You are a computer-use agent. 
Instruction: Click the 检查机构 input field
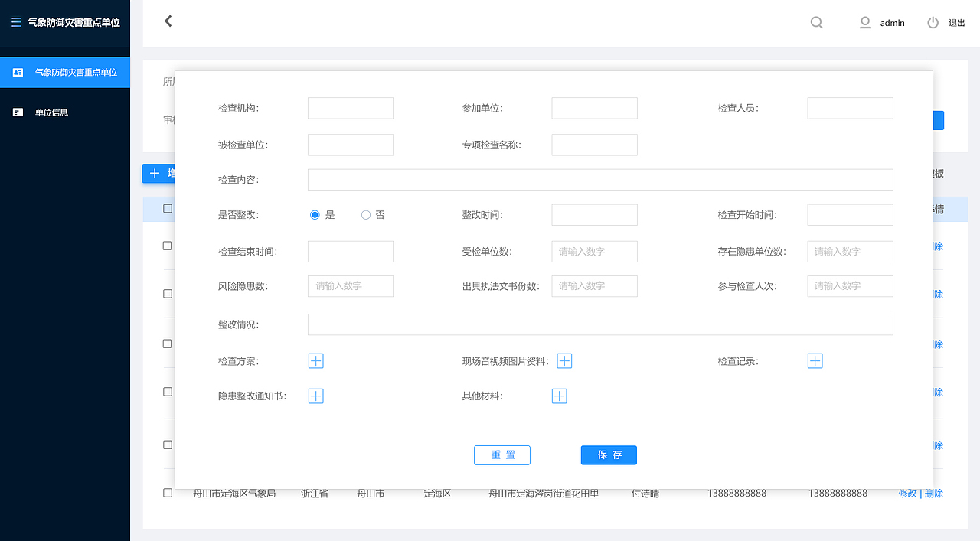(x=350, y=108)
